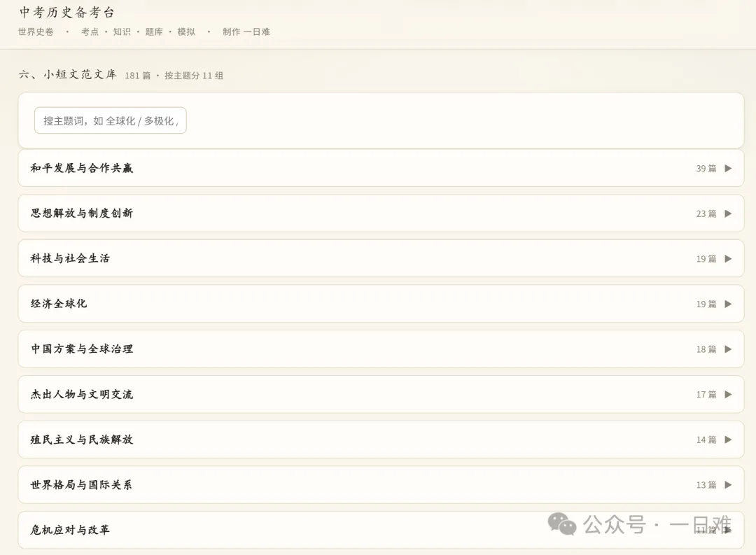Click the 18 篇 count label

tap(706, 349)
